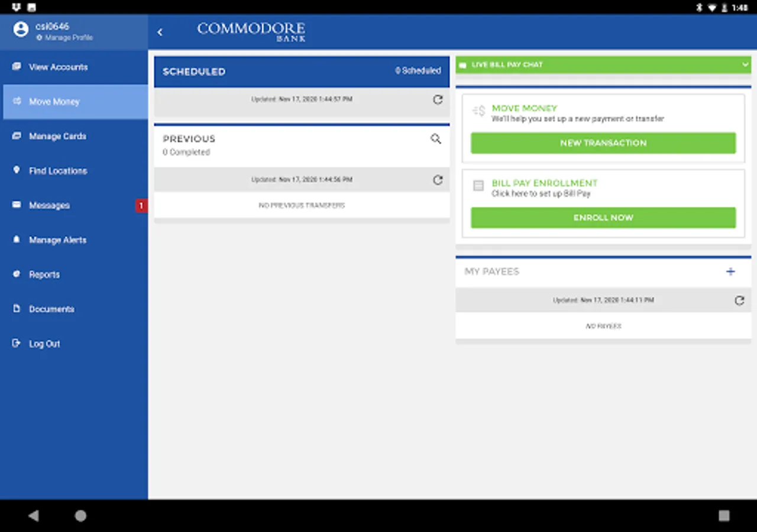Refresh the Previous transfers list
Viewport: 757px width, 532px height.
[438, 180]
